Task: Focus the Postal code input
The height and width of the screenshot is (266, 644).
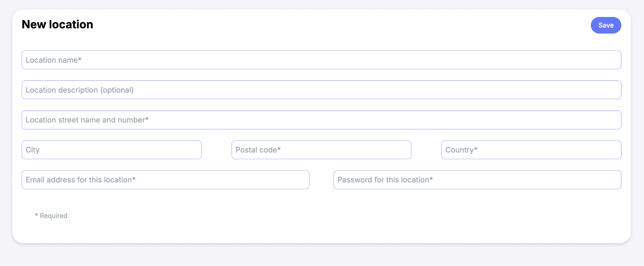Action: (x=321, y=150)
